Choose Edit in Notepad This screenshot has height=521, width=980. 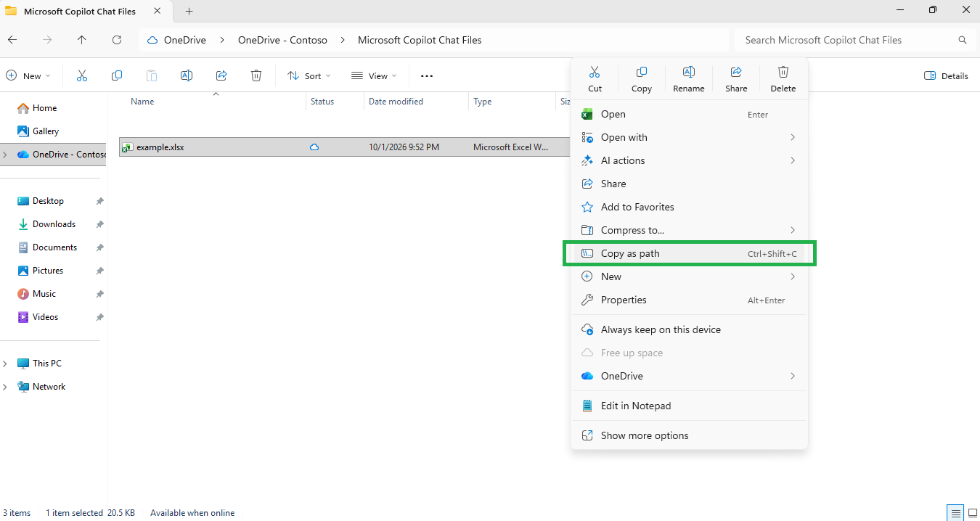click(689, 406)
